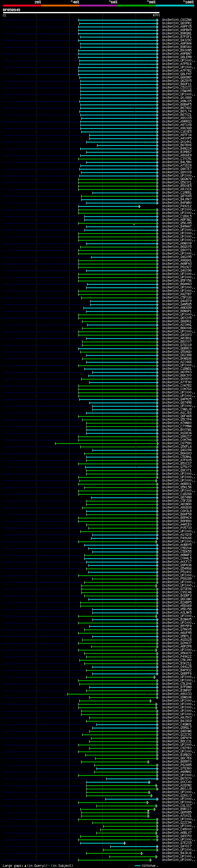
Task: Select hit label UniRef100_Q4YUI7
Action: coord(177,846)
